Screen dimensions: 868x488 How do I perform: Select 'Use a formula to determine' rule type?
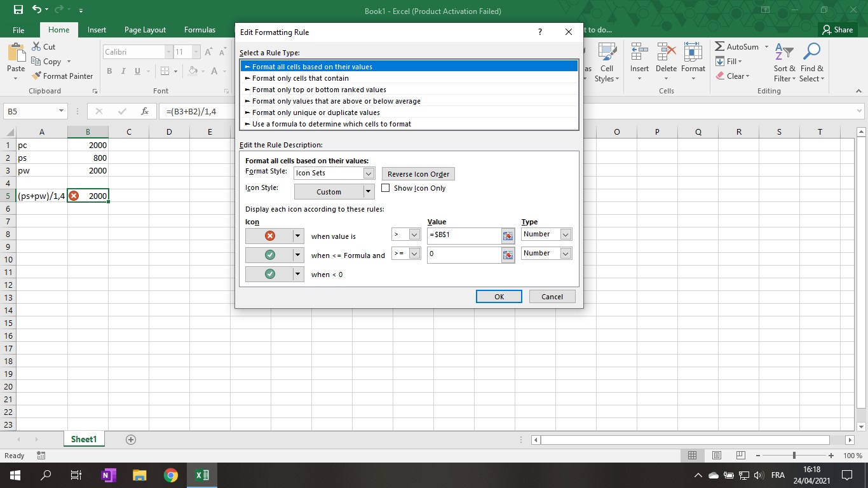[409, 124]
